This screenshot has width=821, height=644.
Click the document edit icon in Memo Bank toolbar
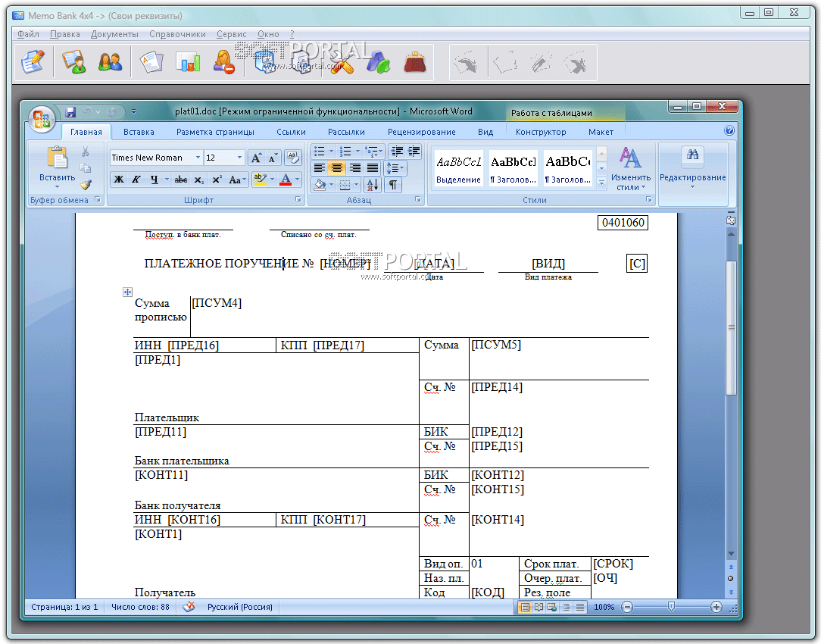[33, 62]
